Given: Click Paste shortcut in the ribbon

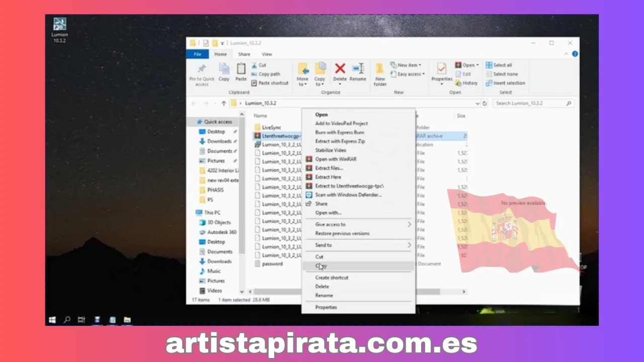Looking at the screenshot, I should click(270, 83).
